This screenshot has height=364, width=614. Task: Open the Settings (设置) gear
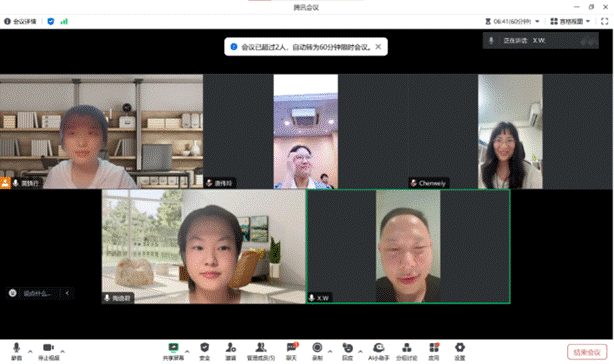point(460,351)
